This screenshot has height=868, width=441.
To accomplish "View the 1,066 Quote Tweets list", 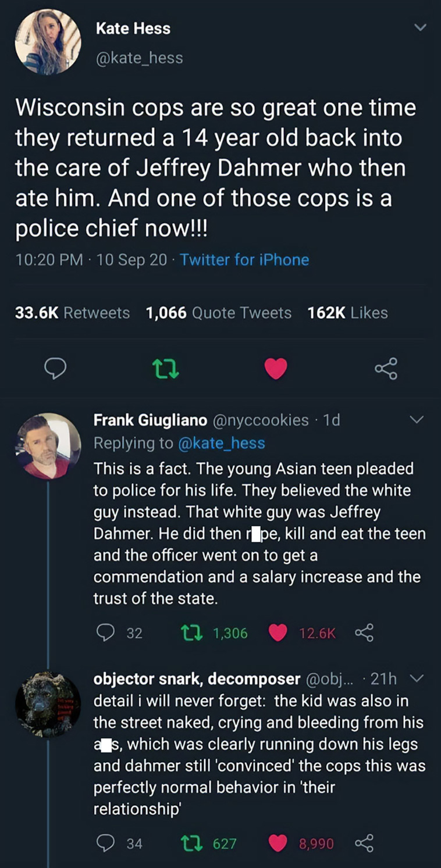I will (218, 313).
